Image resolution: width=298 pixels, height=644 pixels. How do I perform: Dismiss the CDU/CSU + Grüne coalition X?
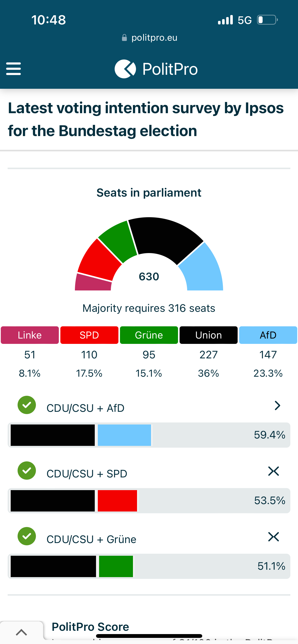point(274,537)
